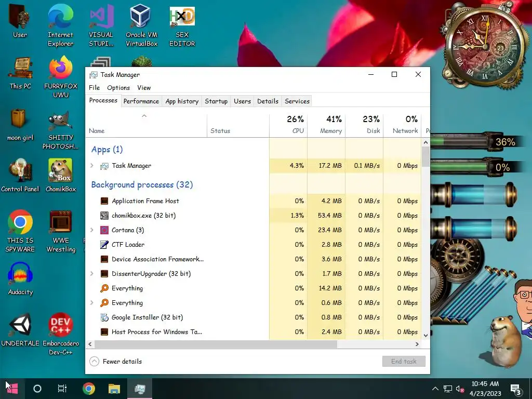Screen dimensions: 532x399
Task: Select Google Installer (32 bit) process
Action: point(254,317)
